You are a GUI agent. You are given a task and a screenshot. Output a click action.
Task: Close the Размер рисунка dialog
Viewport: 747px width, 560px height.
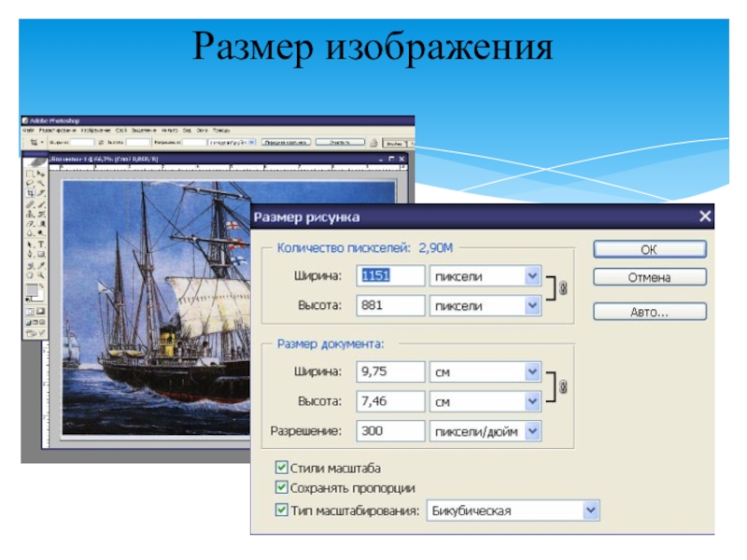[x=705, y=217]
